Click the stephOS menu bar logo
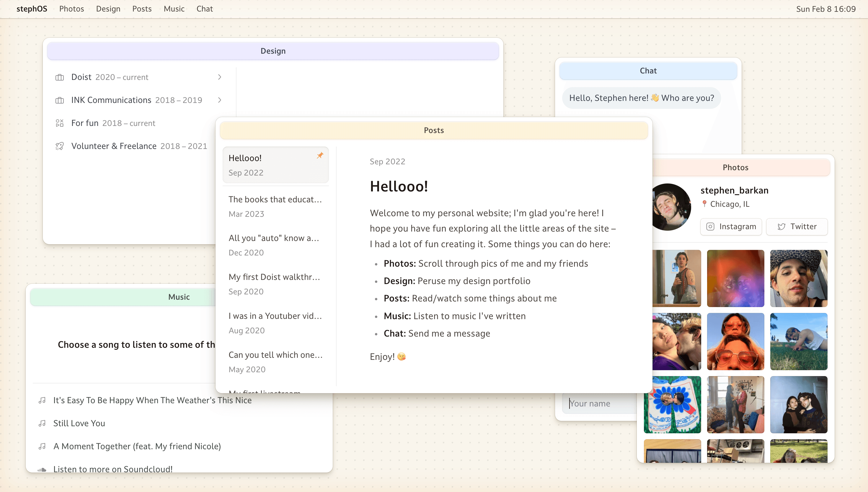 tap(32, 9)
